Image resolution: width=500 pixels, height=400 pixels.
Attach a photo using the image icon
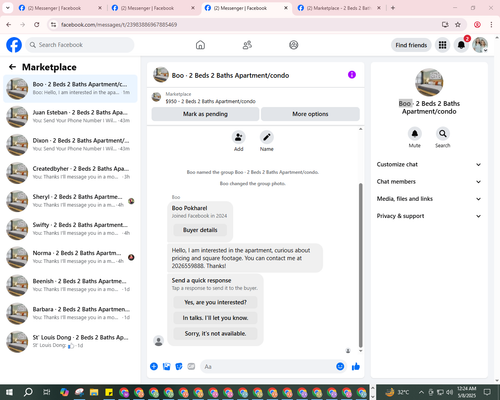pyautogui.click(x=166, y=367)
